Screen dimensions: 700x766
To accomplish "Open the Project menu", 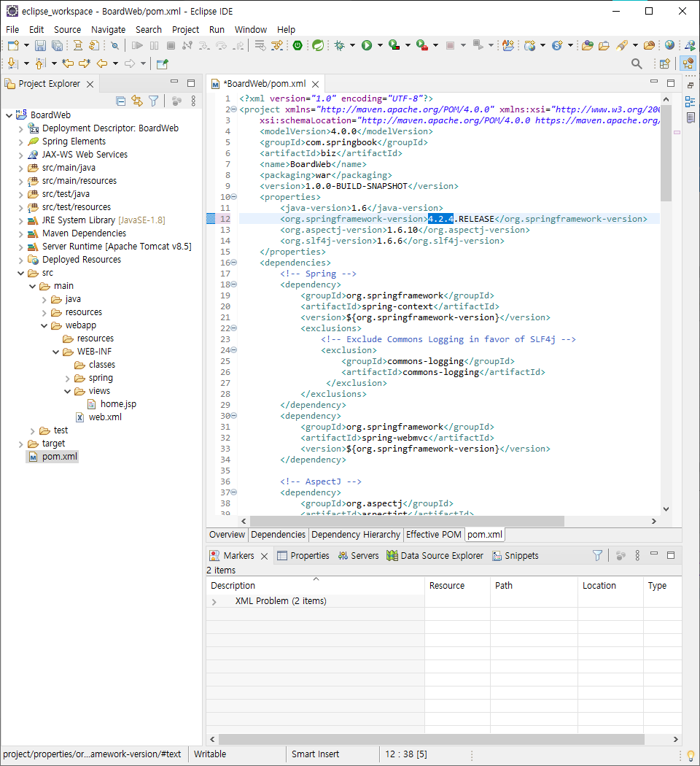I will point(185,29).
